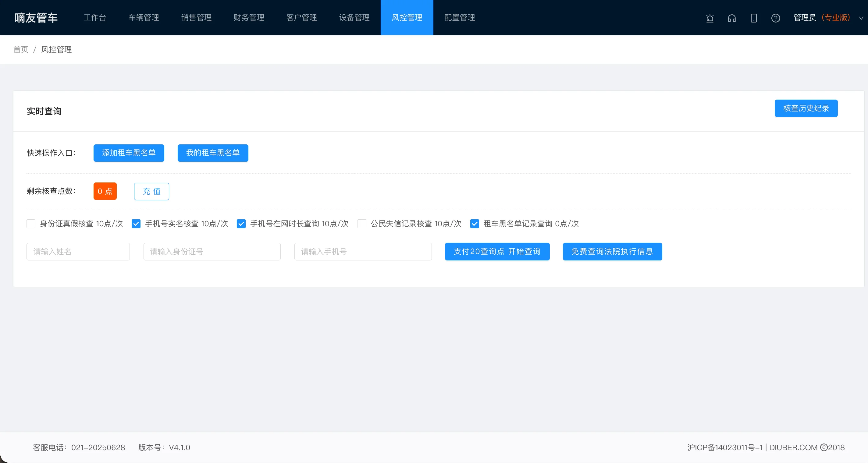Viewport: 868px width, 463px height.
Task: Go to 首页 breadcrumb link
Action: pyautogui.click(x=21, y=50)
